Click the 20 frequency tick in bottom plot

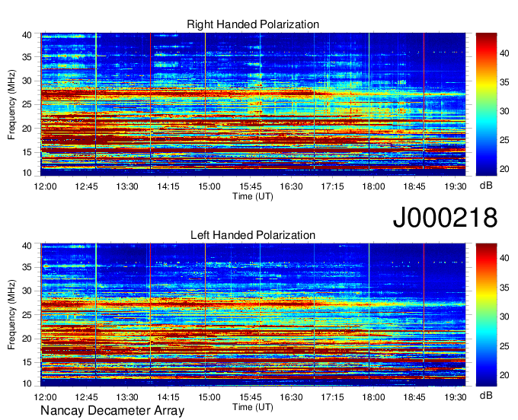click(27, 339)
